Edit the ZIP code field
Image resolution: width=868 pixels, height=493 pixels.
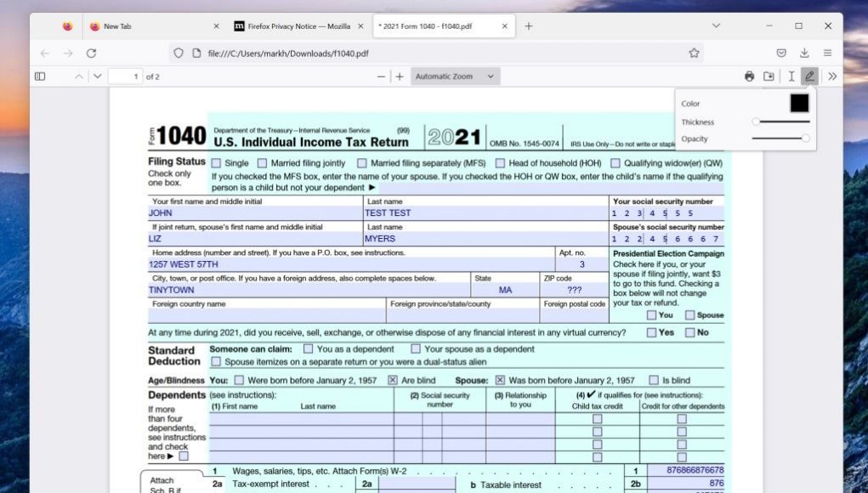pyautogui.click(x=574, y=290)
